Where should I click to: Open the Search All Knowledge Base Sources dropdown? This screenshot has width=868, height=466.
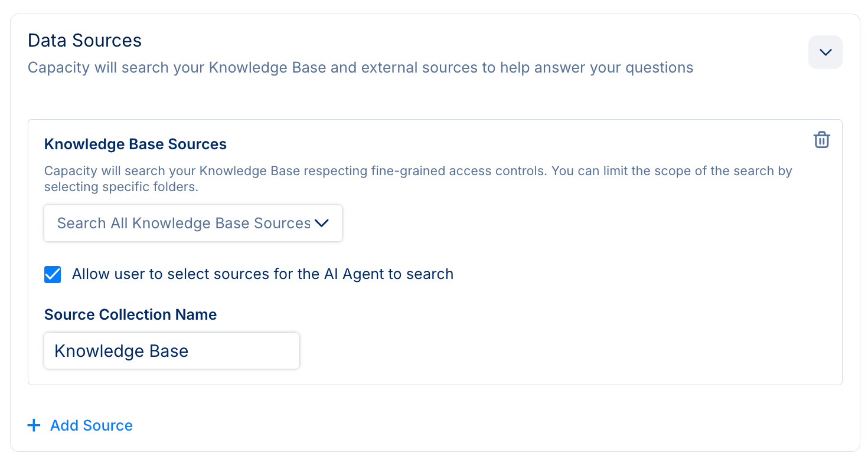tap(192, 223)
